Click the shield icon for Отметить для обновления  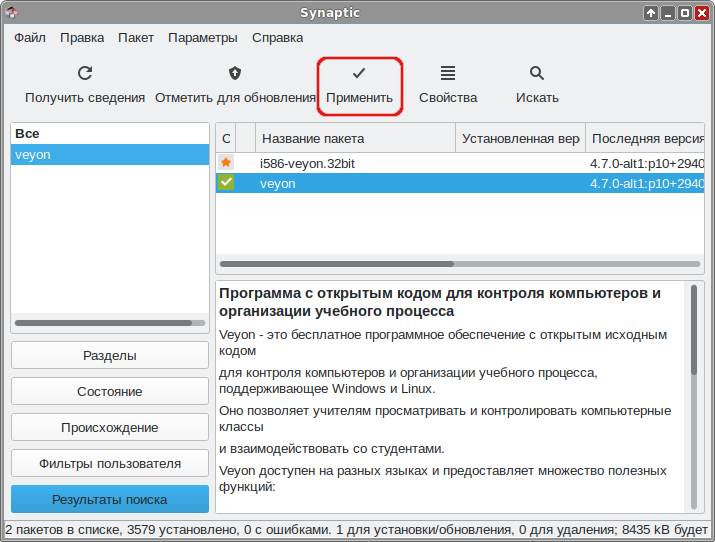tap(235, 73)
